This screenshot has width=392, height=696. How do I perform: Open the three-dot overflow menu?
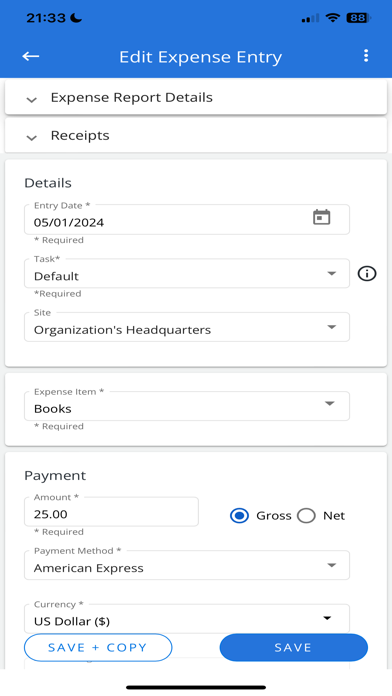[x=366, y=55]
